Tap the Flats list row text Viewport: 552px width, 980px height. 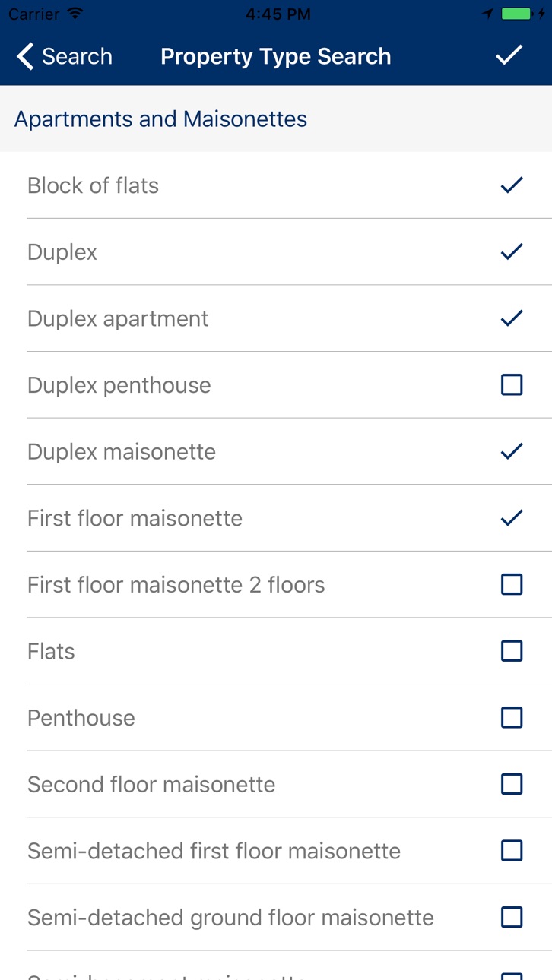pos(51,651)
